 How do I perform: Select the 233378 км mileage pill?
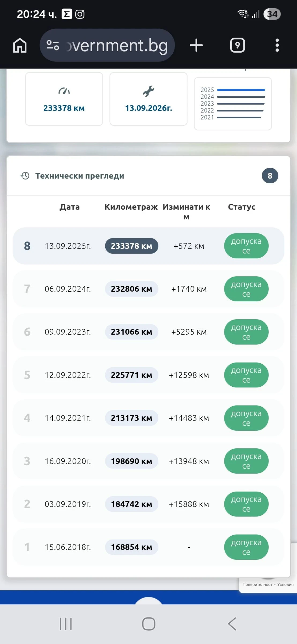pyautogui.click(x=131, y=246)
